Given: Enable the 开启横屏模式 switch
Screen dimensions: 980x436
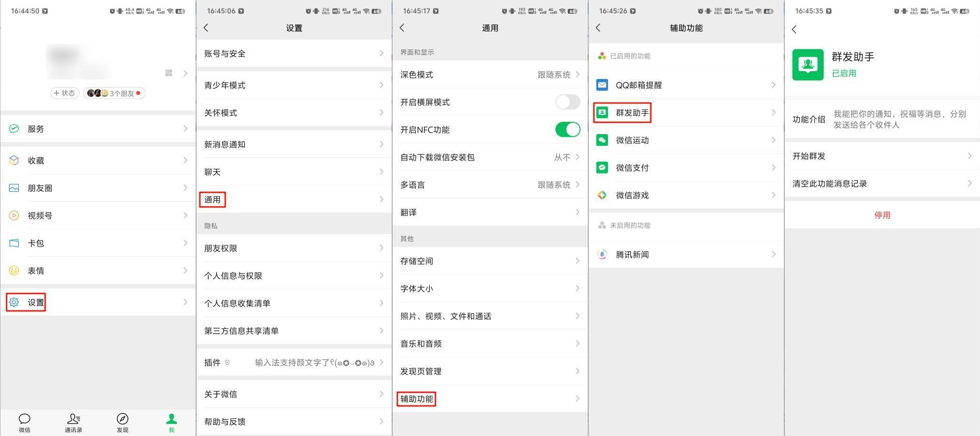Looking at the screenshot, I should (x=568, y=102).
